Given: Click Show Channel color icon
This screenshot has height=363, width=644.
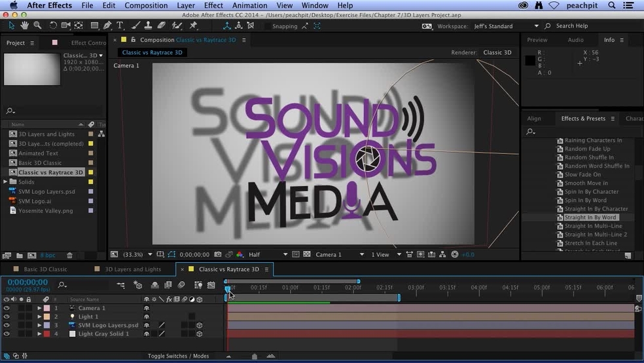Looking at the screenshot, I should click(x=240, y=254).
